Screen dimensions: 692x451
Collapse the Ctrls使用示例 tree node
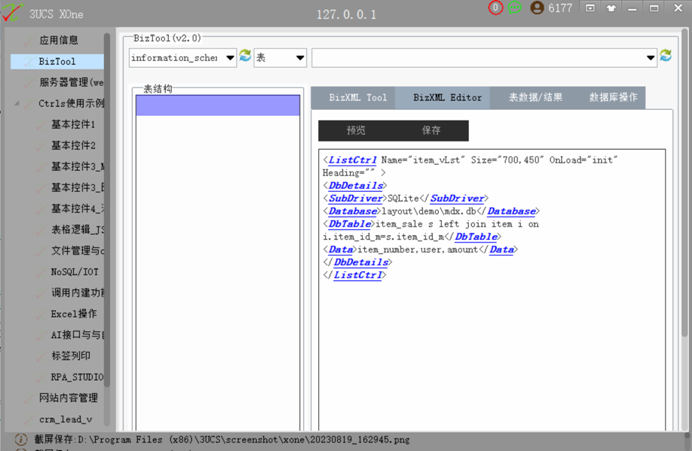click(x=17, y=104)
